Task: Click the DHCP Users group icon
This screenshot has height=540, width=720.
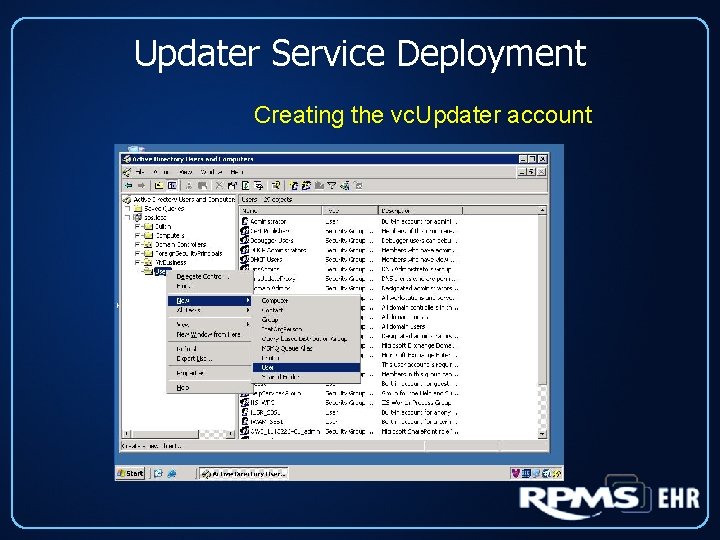Action: point(245,259)
